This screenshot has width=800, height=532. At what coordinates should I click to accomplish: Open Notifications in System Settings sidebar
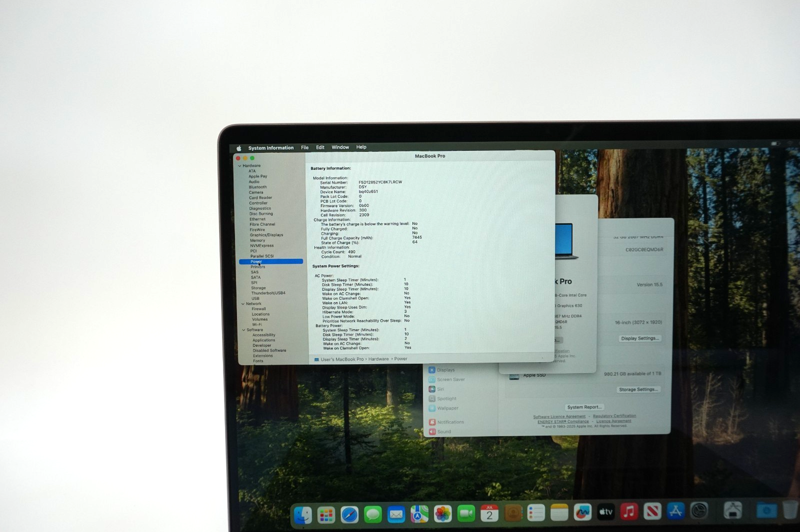[x=446, y=422]
